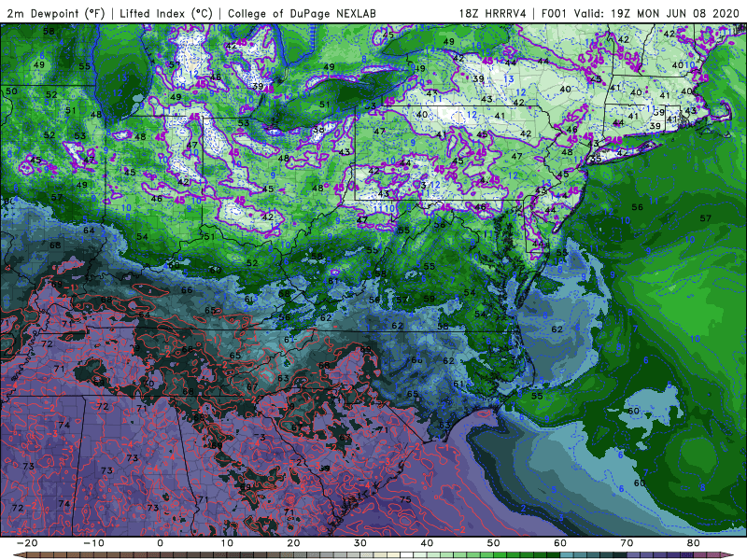747x560 pixels.
Task: Click the dewpoint value 38 south of Lake Erie
Action: (318, 129)
